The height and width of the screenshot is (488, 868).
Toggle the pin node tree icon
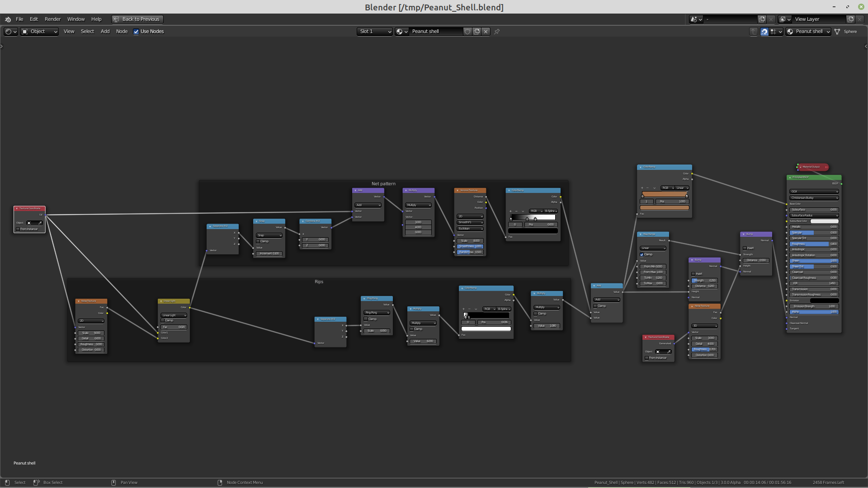497,32
